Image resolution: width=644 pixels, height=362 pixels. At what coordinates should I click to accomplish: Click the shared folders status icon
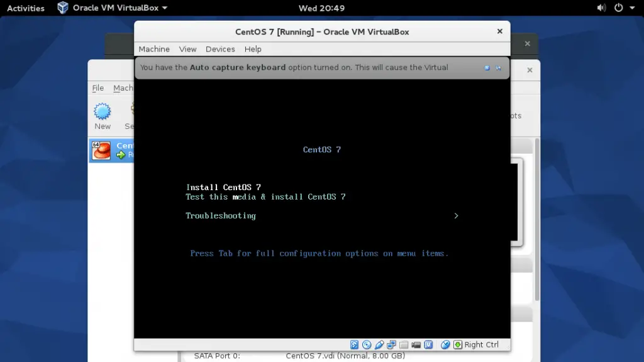(x=404, y=345)
